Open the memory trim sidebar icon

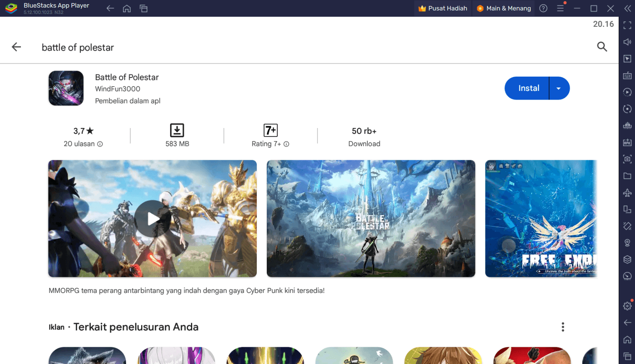627,126
